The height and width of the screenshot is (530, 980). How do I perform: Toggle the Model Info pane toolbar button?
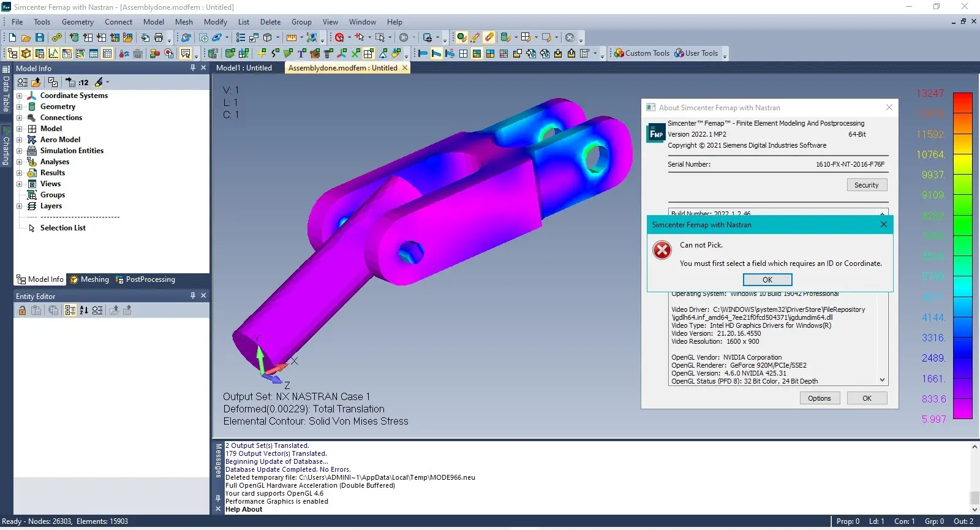(13, 53)
